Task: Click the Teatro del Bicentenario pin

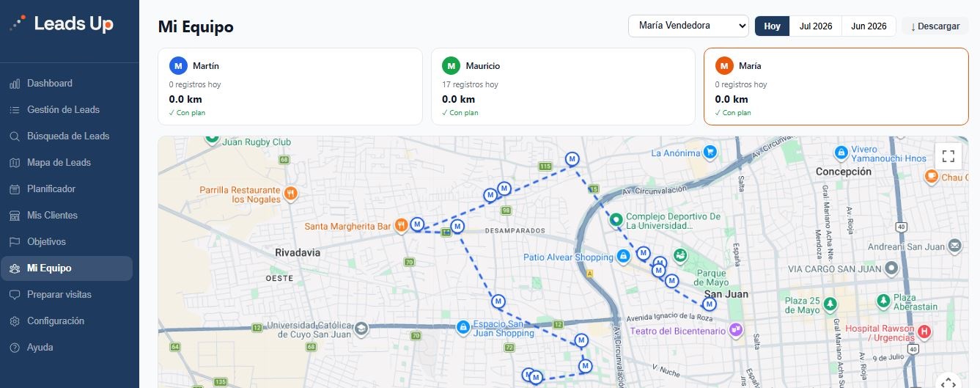Action: [x=735, y=331]
